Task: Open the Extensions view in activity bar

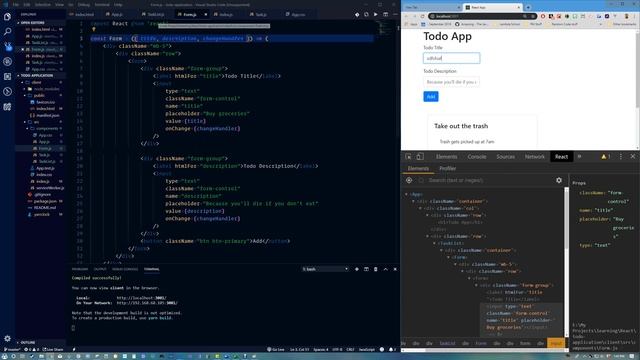Action: pos(7,77)
